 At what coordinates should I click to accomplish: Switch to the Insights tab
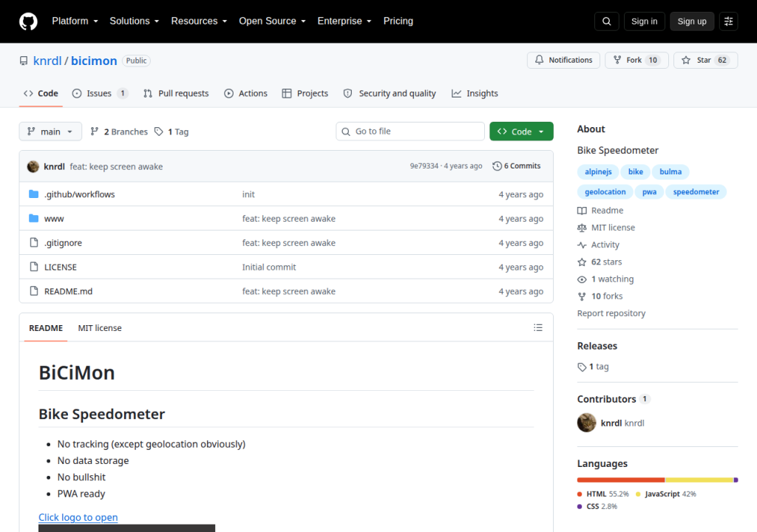click(x=475, y=93)
